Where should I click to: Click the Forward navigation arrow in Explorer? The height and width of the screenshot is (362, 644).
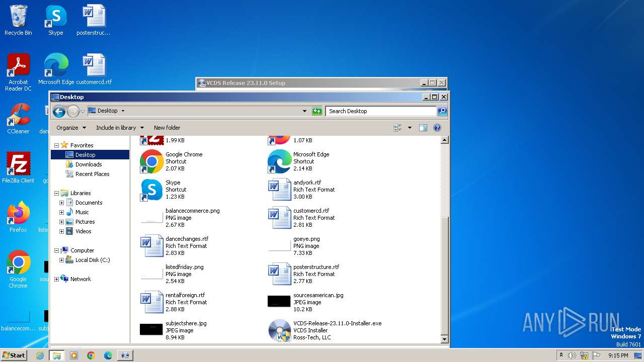pyautogui.click(x=73, y=112)
